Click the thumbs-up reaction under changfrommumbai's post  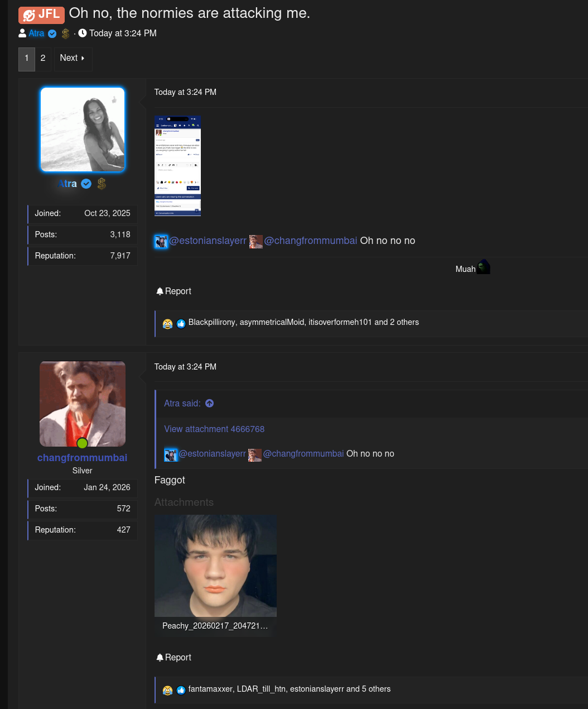pyautogui.click(x=181, y=690)
